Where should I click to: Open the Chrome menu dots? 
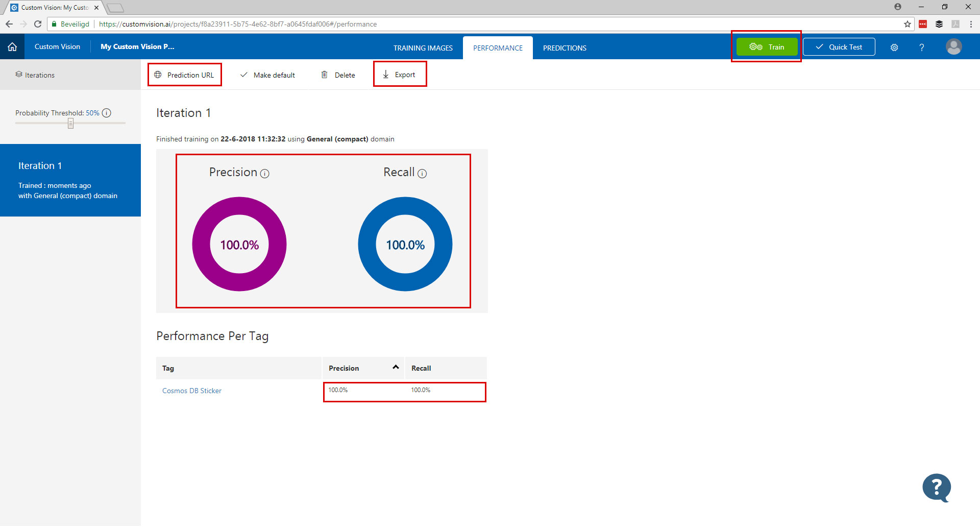coord(971,24)
